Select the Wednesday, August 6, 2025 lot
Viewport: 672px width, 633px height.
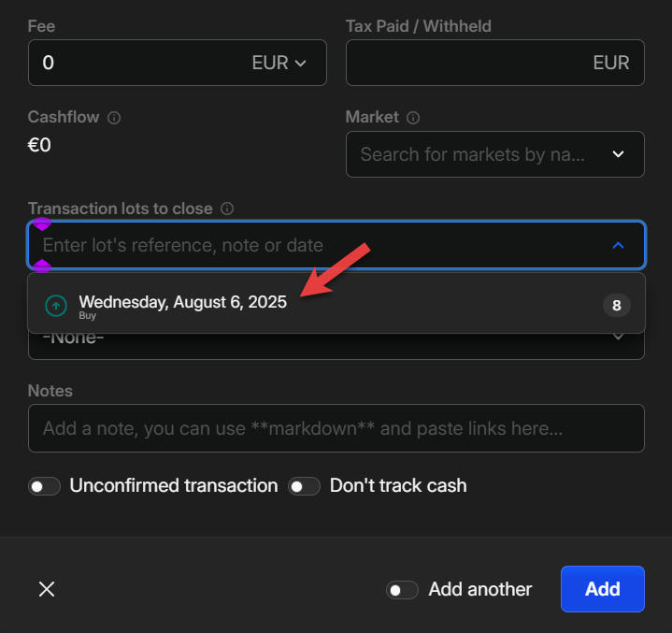pyautogui.click(x=183, y=303)
